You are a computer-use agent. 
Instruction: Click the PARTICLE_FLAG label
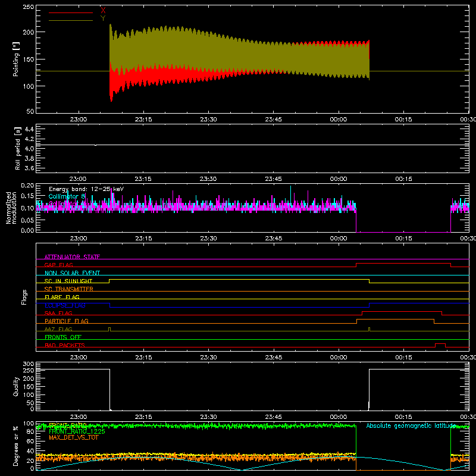point(67,321)
